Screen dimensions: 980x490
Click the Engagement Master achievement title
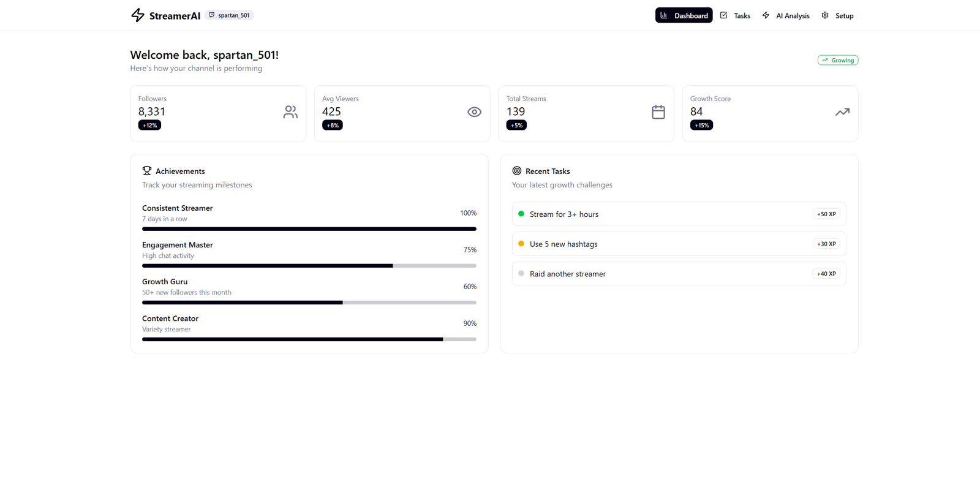pos(178,245)
